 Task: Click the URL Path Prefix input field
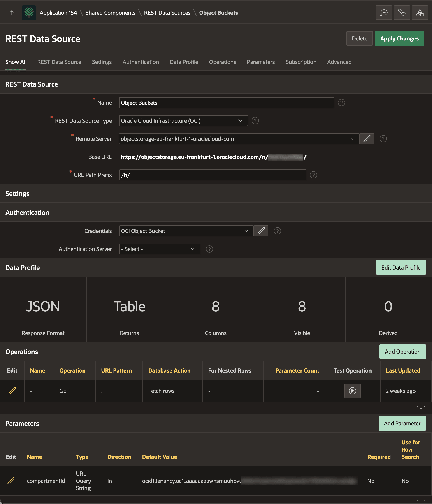coord(212,175)
